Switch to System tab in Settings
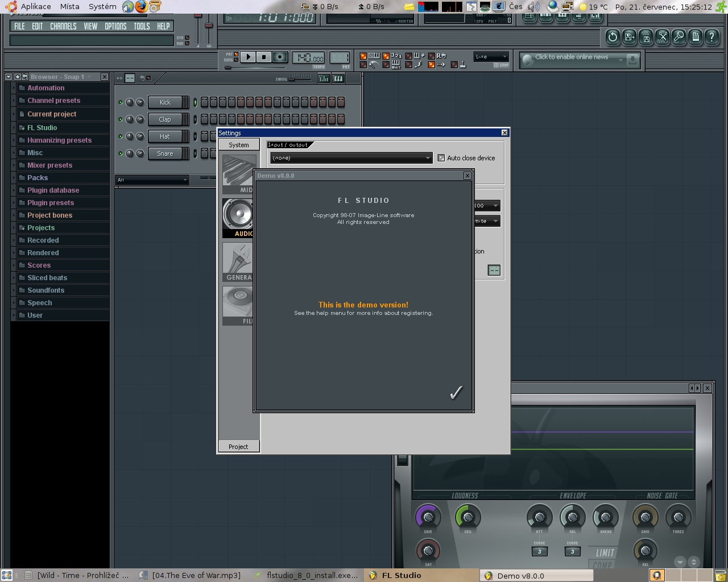Viewport: 728px width, 582px height. [239, 145]
